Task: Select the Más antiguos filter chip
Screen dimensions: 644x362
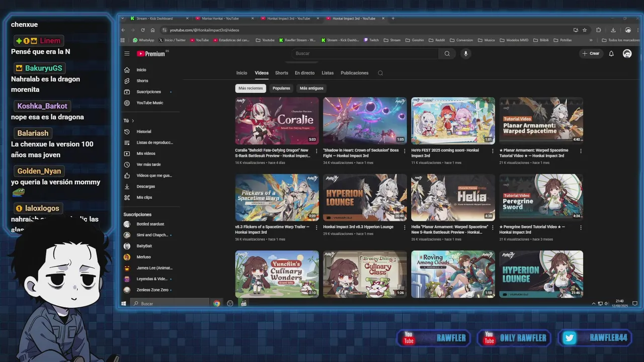Action: (x=311, y=88)
